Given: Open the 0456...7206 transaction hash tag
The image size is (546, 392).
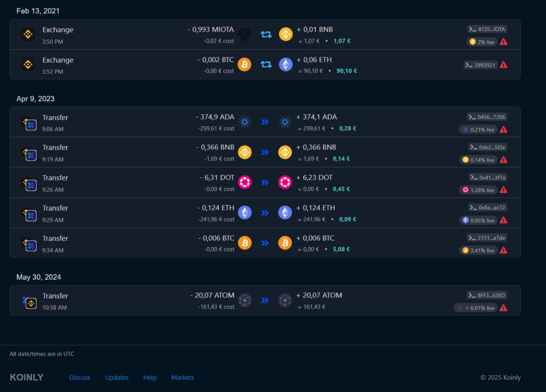Looking at the screenshot, I should (x=487, y=117).
